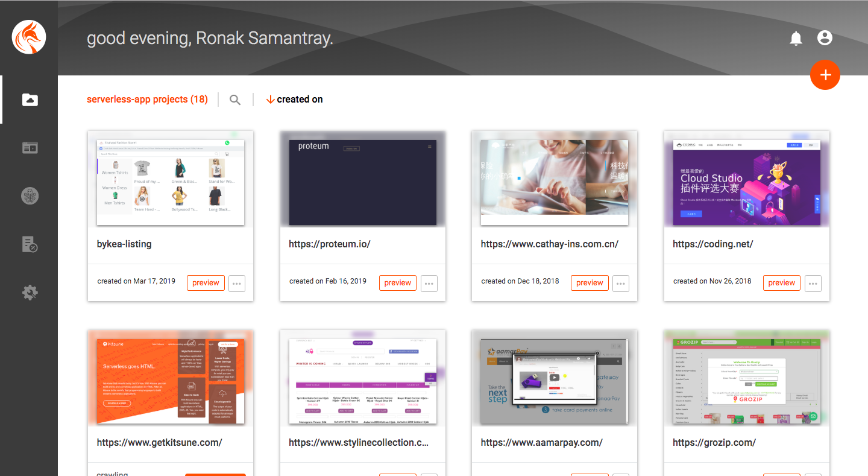Open more options for proteum.io
The image size is (868, 476).
pyautogui.click(x=429, y=283)
